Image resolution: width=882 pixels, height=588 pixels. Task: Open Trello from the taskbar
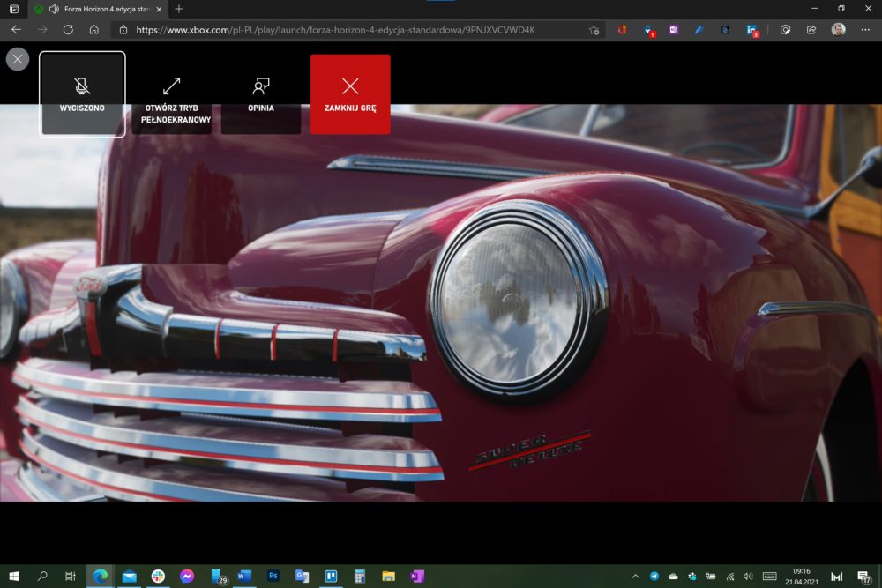coord(331,577)
